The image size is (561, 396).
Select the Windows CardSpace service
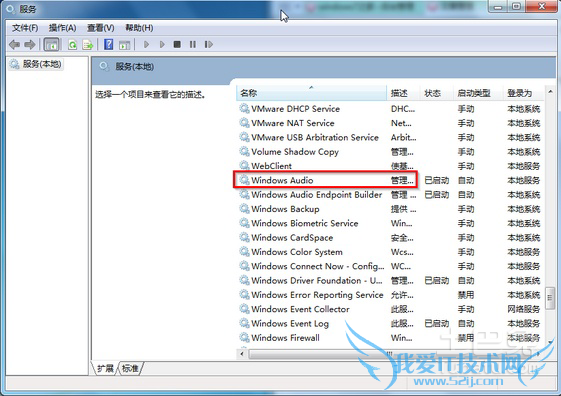(x=390, y=238)
